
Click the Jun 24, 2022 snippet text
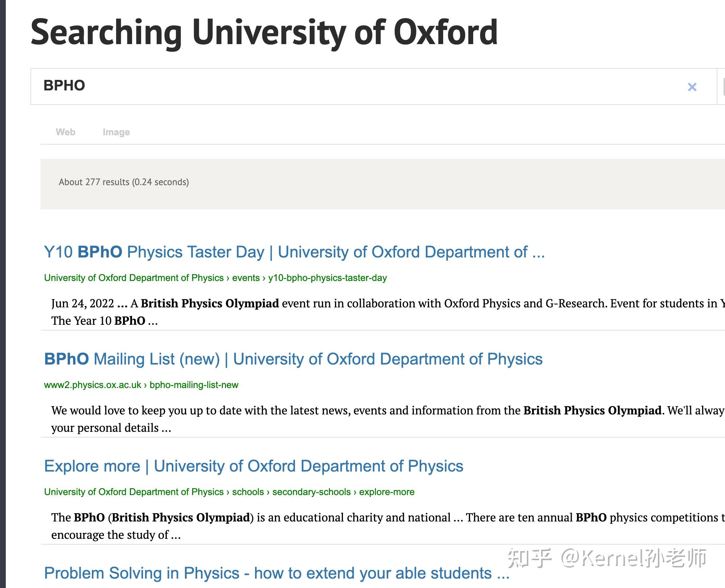click(83, 303)
